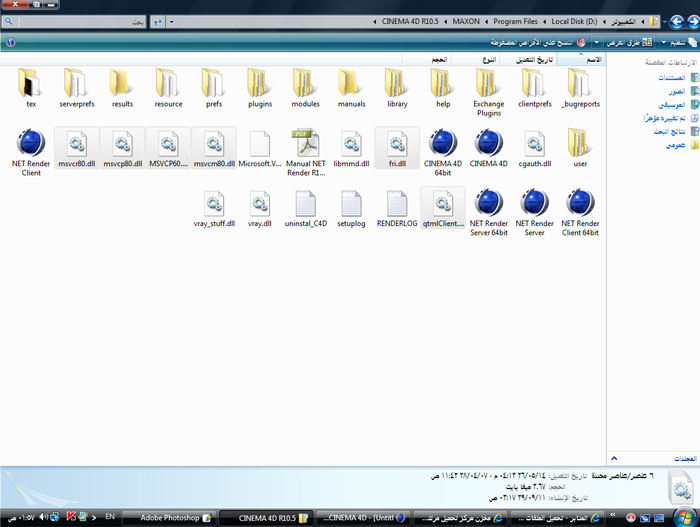The width and height of the screenshot is (700, 527).
Task: Sort by the Size column header
Action: click(x=426, y=59)
